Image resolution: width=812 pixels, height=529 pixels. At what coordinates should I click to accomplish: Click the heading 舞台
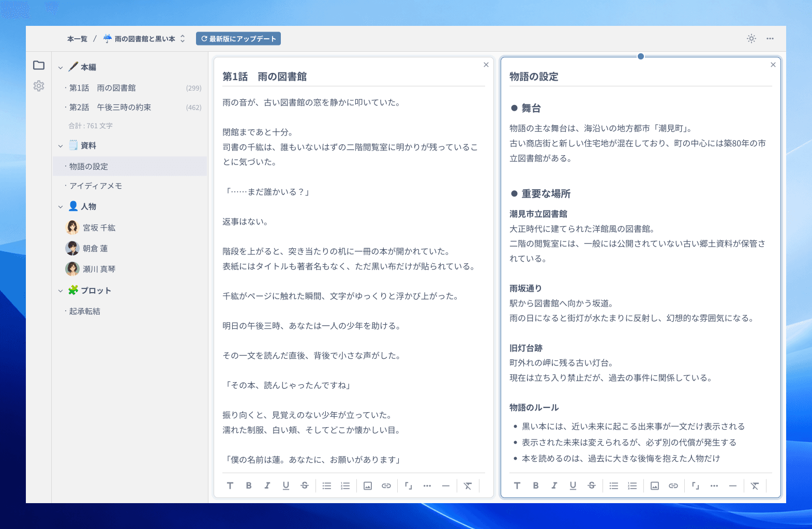pos(531,108)
